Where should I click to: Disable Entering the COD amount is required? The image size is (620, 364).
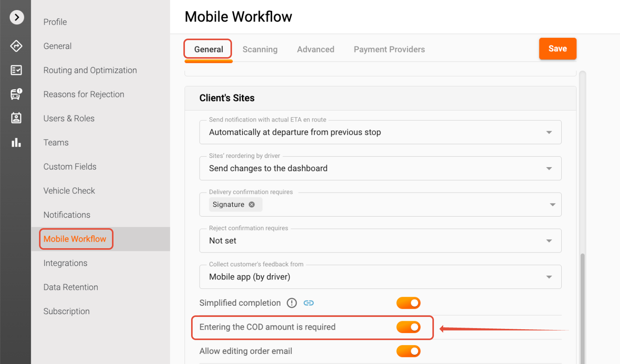[408, 327]
